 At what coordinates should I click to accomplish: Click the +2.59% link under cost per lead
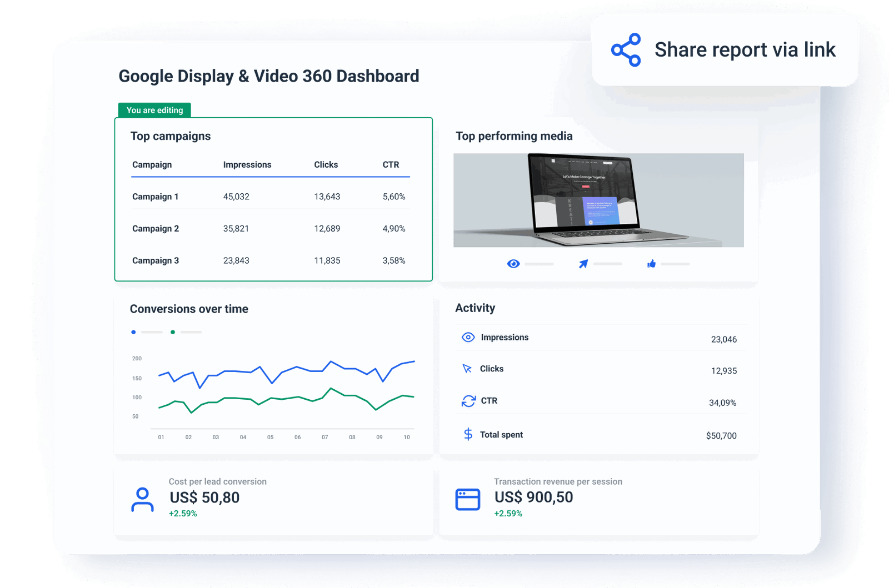point(183,514)
